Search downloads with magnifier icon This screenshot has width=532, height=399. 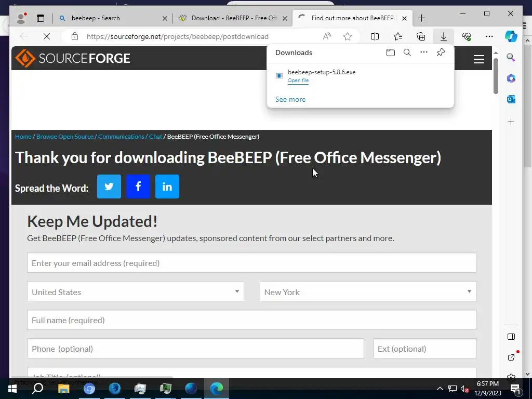[407, 52]
